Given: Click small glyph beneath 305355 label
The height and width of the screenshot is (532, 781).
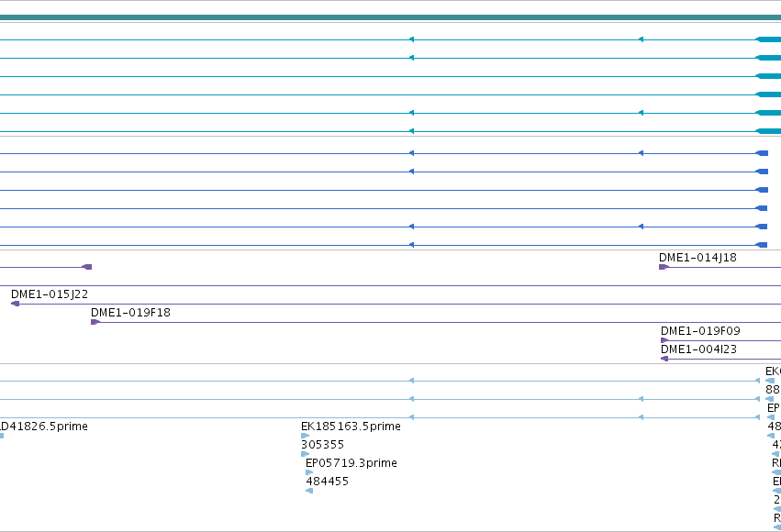Looking at the screenshot, I should [x=305, y=454].
